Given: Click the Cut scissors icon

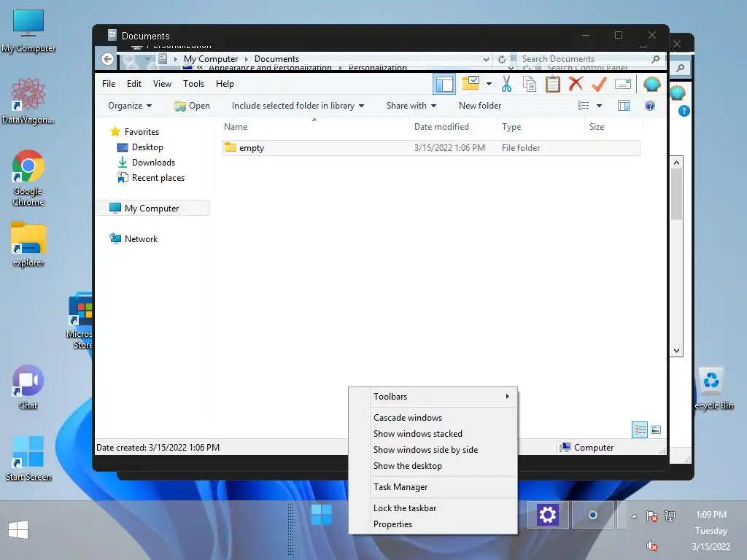Looking at the screenshot, I should click(506, 85).
